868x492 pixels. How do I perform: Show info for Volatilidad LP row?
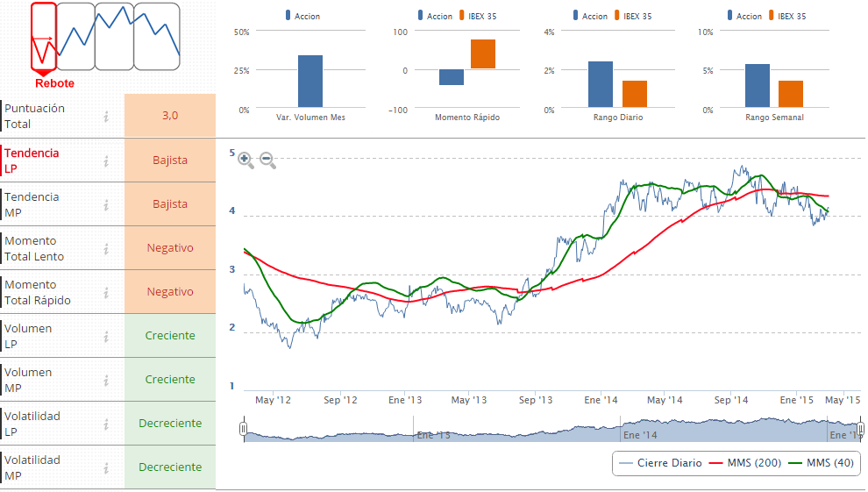(106, 424)
